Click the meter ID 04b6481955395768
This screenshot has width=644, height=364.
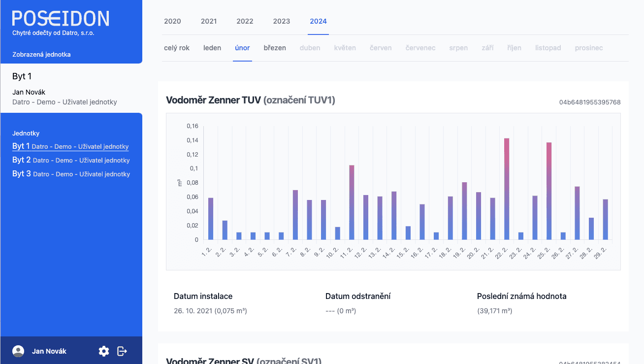click(589, 102)
